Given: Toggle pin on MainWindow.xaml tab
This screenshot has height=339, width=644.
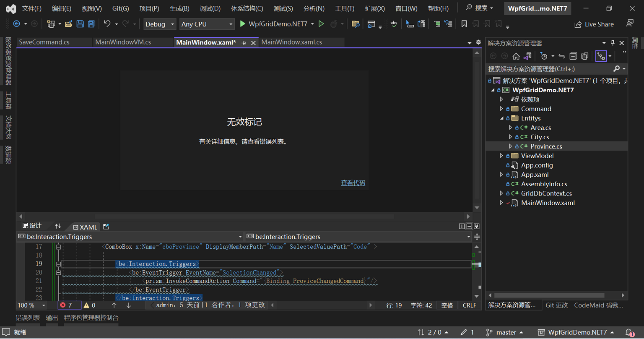Looking at the screenshot, I should tap(244, 43).
